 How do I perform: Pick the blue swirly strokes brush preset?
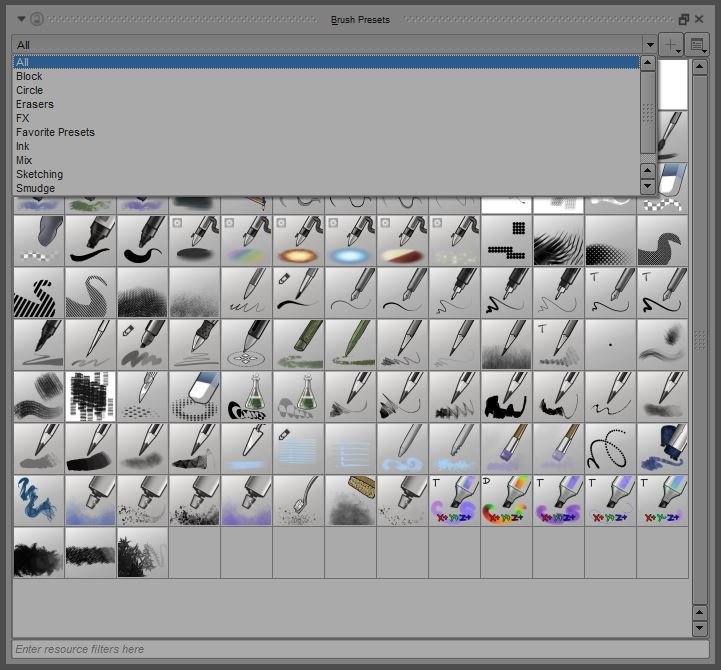click(x=38, y=500)
